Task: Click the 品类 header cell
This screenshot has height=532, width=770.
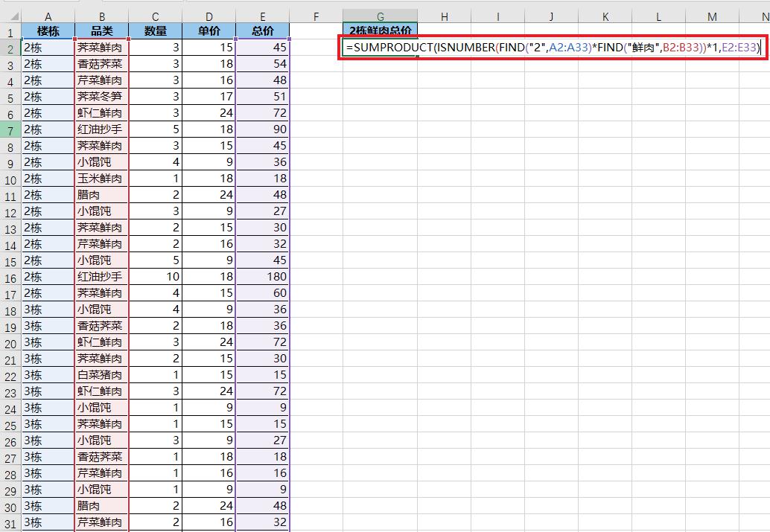Action: 102,31
